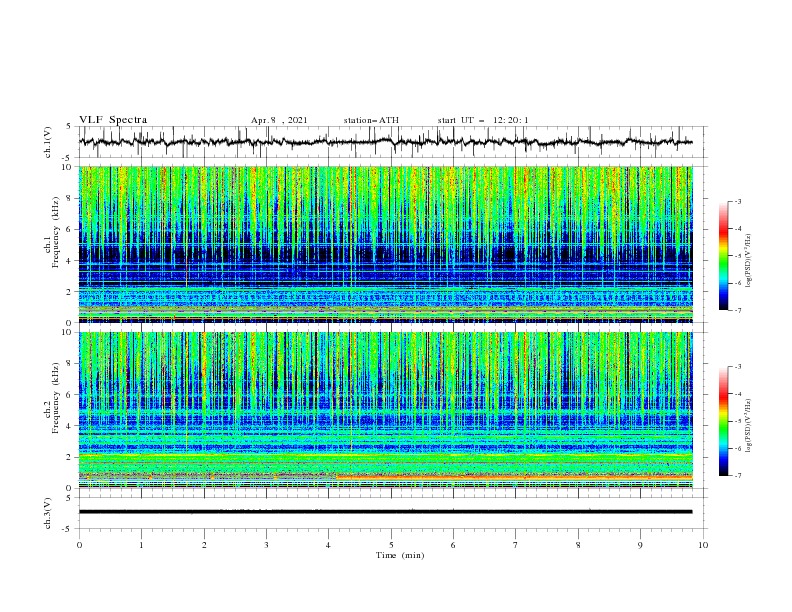
Task: Click time axis tick label '0'
Action: (79, 545)
